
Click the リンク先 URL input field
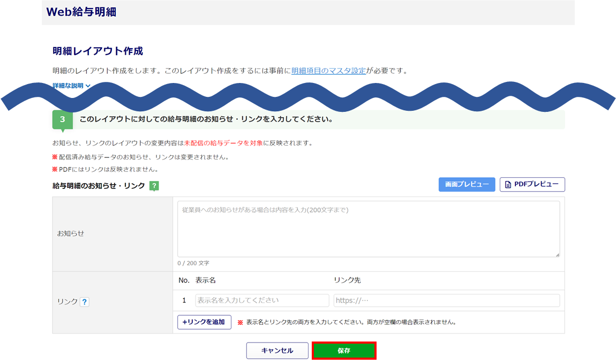(x=446, y=300)
